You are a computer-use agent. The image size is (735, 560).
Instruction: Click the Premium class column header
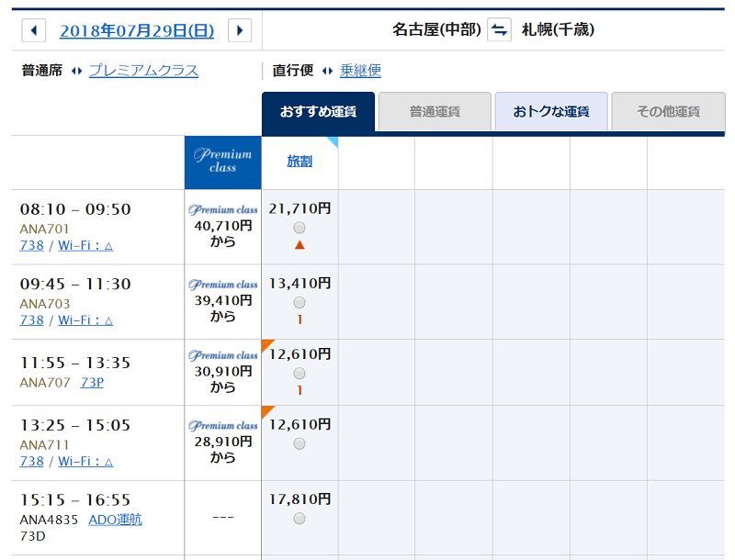tap(222, 162)
